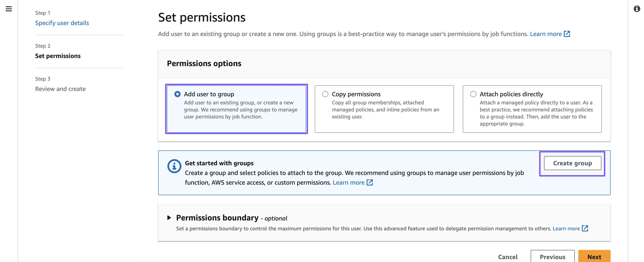
Task: Click Review and create step
Action: click(60, 89)
